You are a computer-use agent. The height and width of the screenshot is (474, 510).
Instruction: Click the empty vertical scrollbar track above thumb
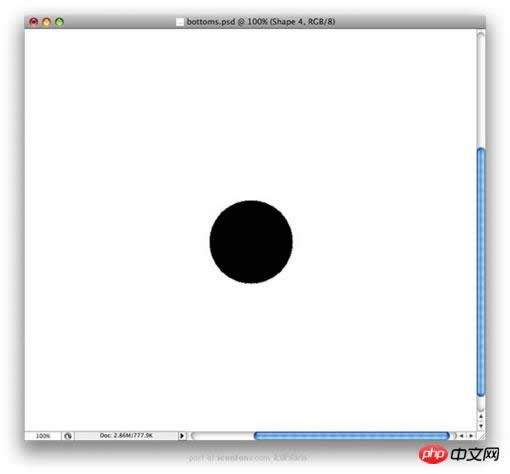click(481, 90)
